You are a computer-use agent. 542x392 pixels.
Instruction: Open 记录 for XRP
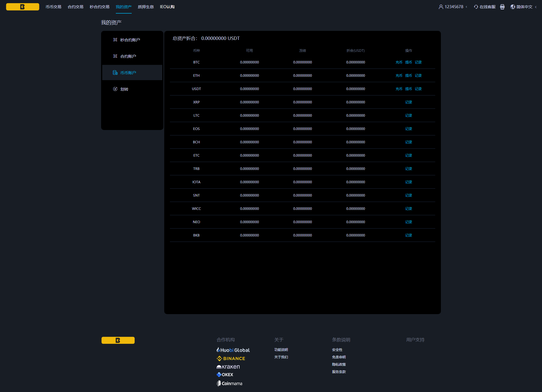click(x=409, y=102)
